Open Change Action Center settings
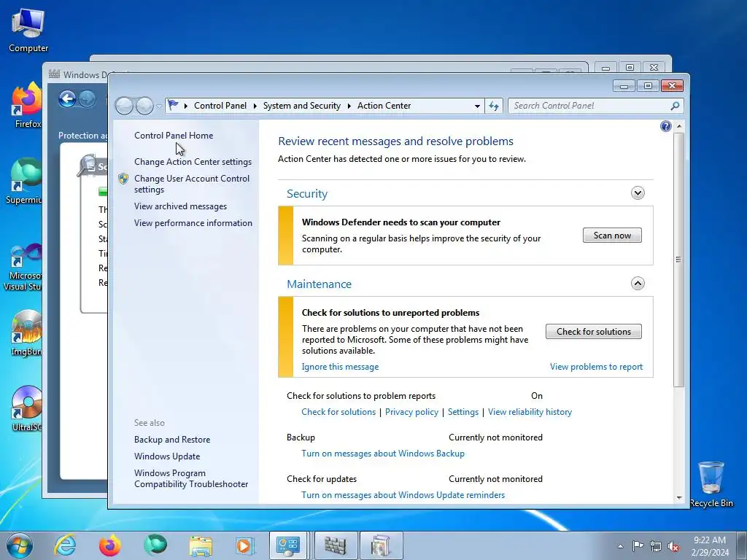Screen dimensions: 747x560 193,162
